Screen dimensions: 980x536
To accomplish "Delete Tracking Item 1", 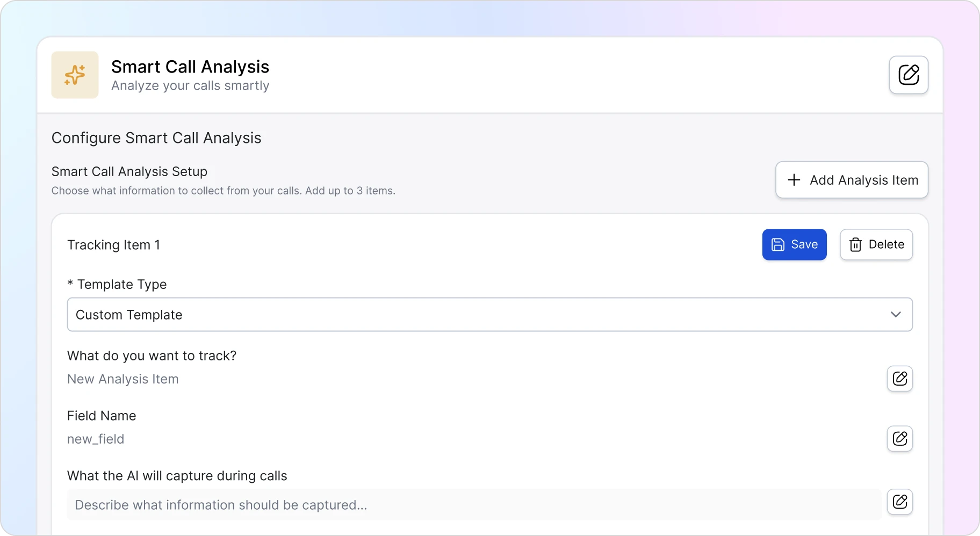I will [877, 244].
